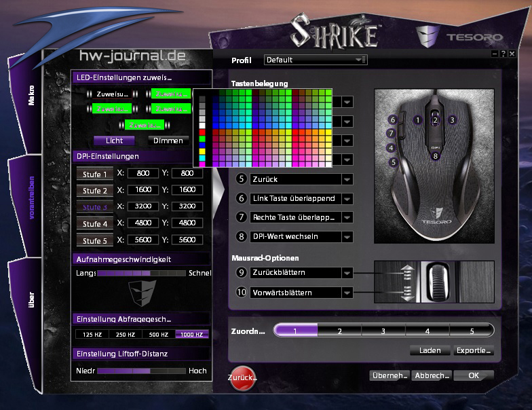532x410 pixels.
Task: Click the X value field for Stufe 1
Action: point(142,174)
